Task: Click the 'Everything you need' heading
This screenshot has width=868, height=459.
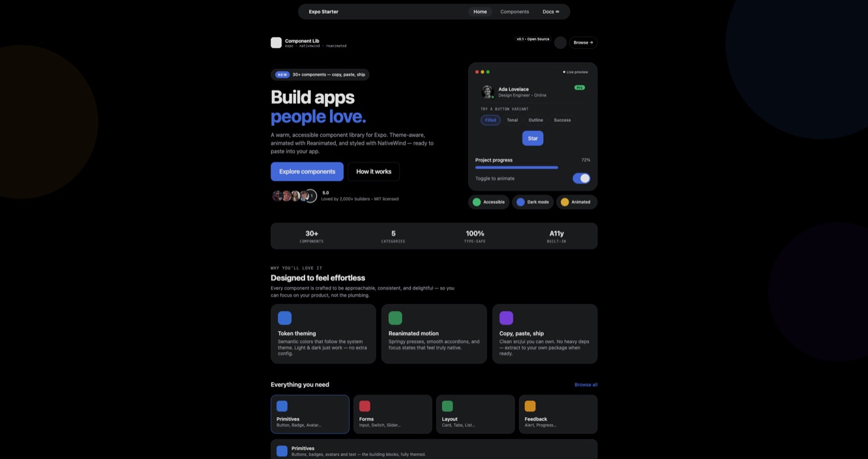Action: click(300, 385)
